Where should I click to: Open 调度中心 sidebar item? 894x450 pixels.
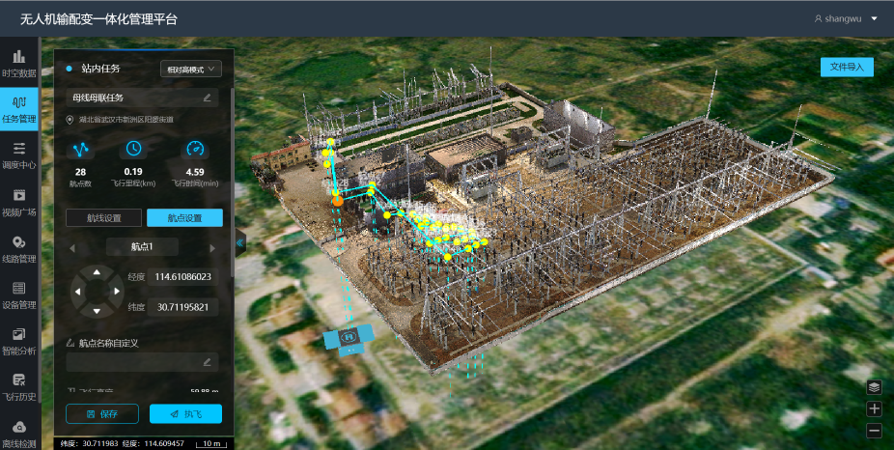click(18, 155)
